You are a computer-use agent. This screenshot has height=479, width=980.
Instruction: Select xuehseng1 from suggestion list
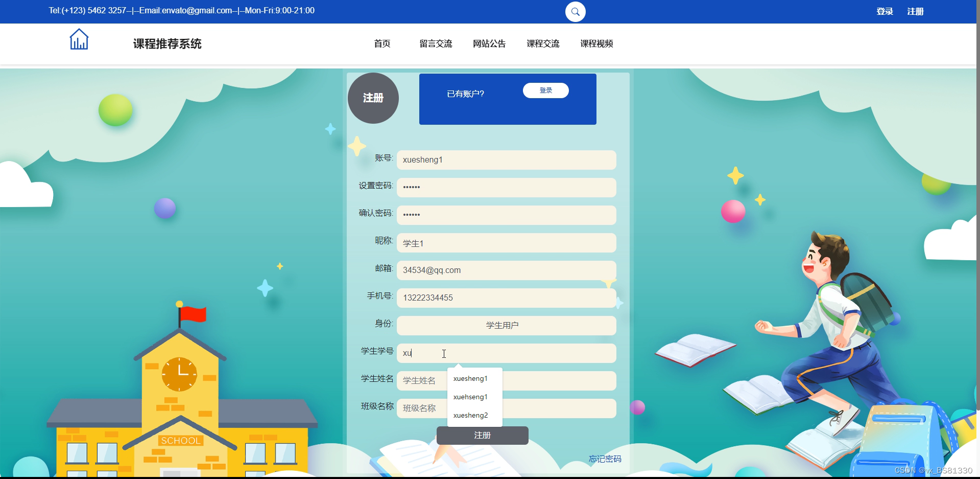point(475,397)
